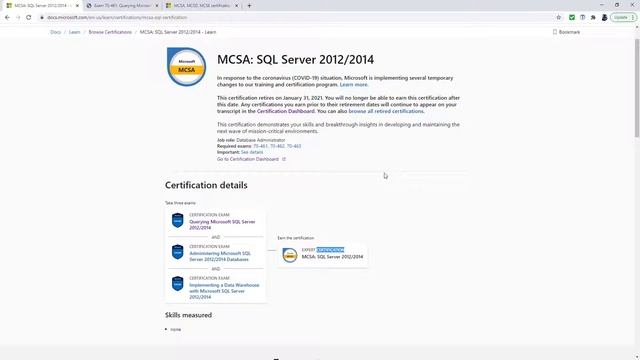
Task: Select the MCSA: SQL Server 2012/2014 tab
Action: click(42, 6)
